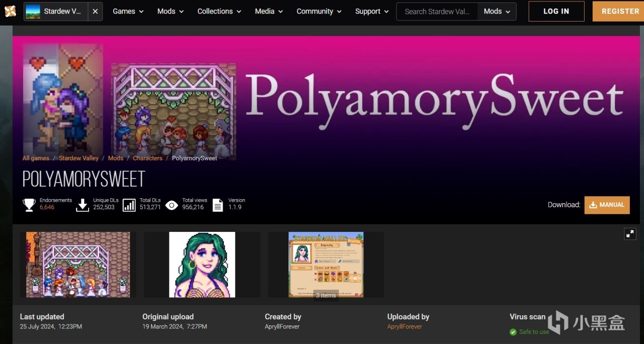Screen dimensions: 644x344
Task: Click the version number 1.1.9
Action: [235, 207]
